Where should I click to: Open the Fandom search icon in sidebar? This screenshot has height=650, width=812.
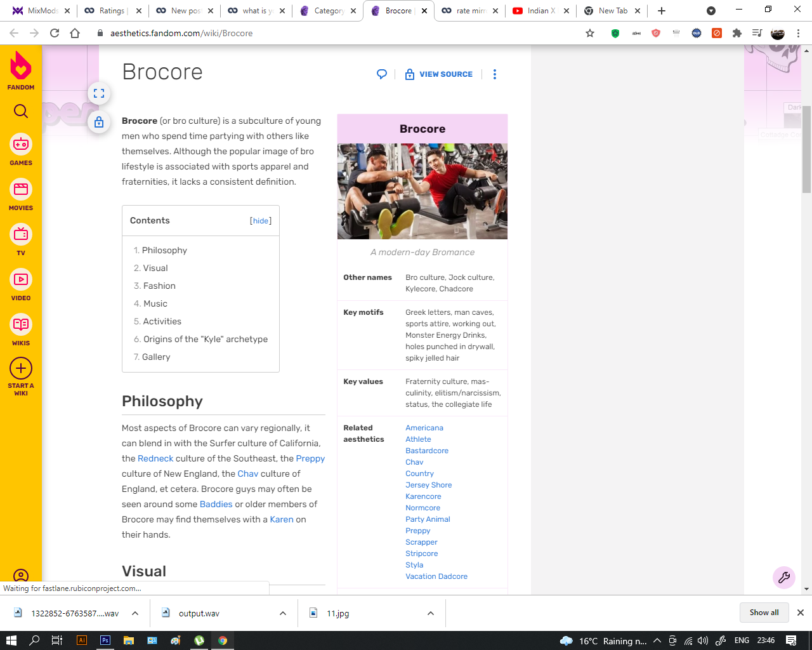click(x=21, y=112)
